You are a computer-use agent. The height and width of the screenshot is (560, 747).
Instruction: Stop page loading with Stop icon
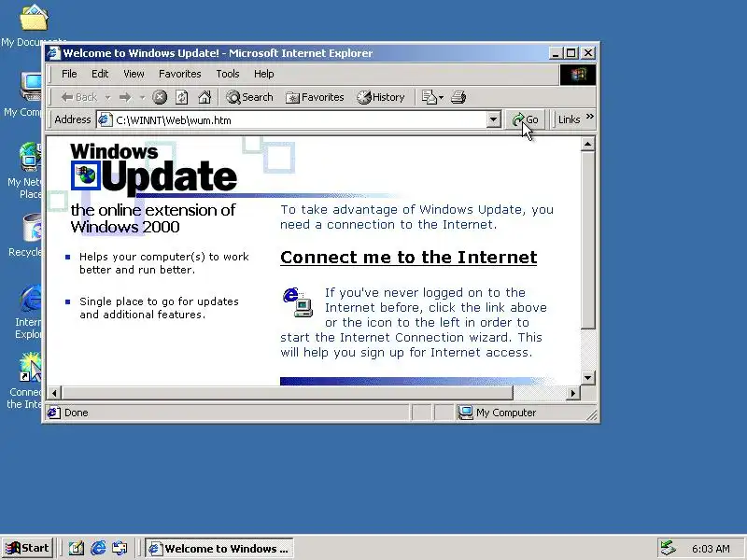click(x=160, y=97)
